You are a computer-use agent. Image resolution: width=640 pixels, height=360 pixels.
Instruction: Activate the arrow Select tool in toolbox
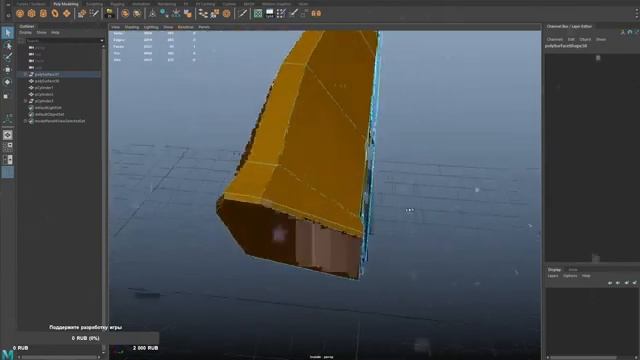tap(8, 33)
